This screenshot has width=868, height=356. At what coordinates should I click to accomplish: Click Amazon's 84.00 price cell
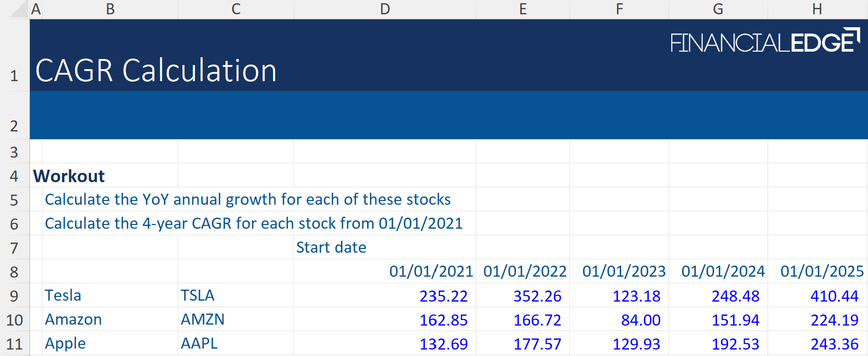(x=640, y=320)
